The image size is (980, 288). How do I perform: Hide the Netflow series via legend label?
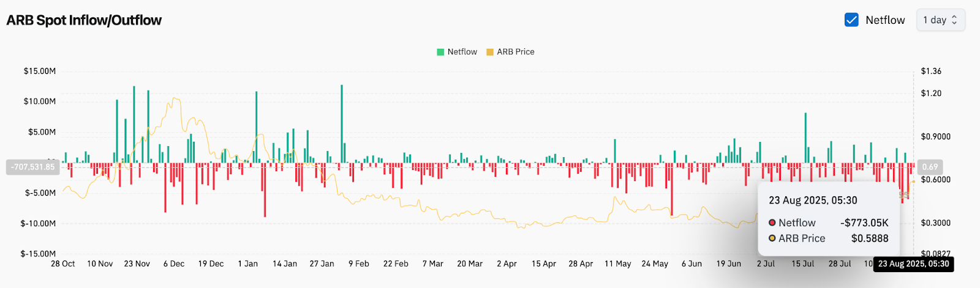[462, 52]
